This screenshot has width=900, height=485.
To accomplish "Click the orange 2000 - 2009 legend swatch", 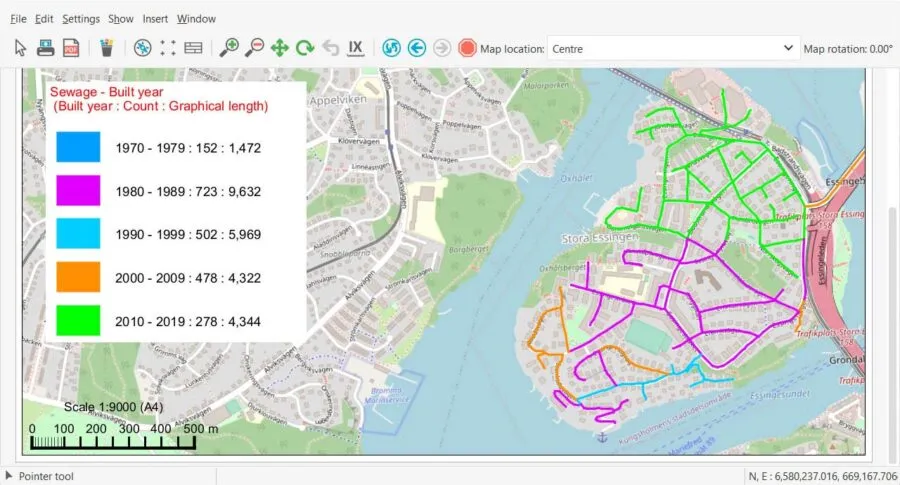I will click(78, 277).
